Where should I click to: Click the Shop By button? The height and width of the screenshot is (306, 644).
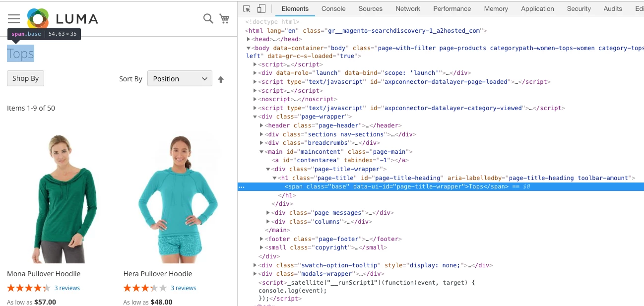(25, 78)
